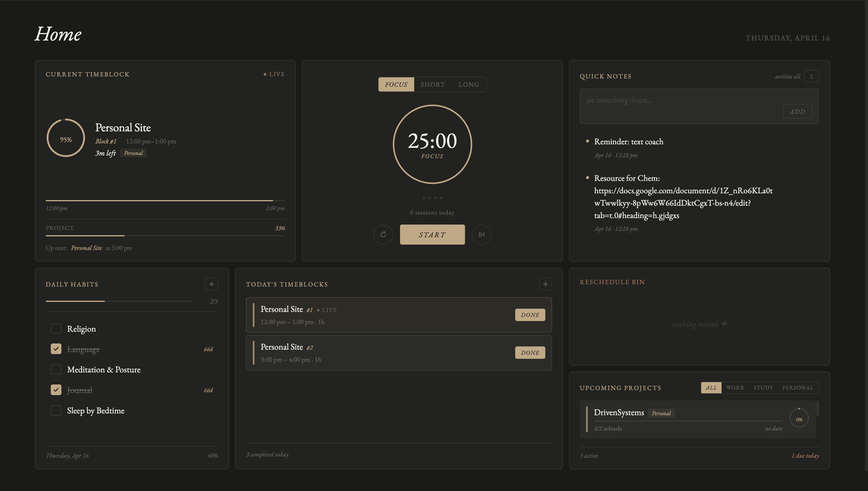This screenshot has height=491, width=868.
Task: Switch timer to Short break mode
Action: click(x=433, y=84)
